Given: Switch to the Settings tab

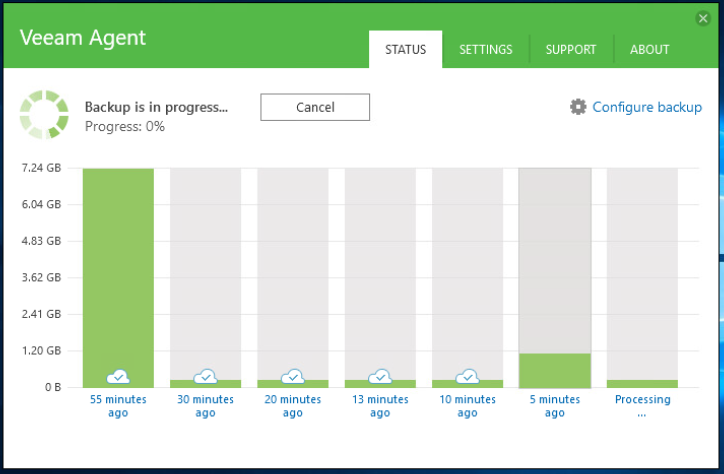Looking at the screenshot, I should (x=486, y=49).
